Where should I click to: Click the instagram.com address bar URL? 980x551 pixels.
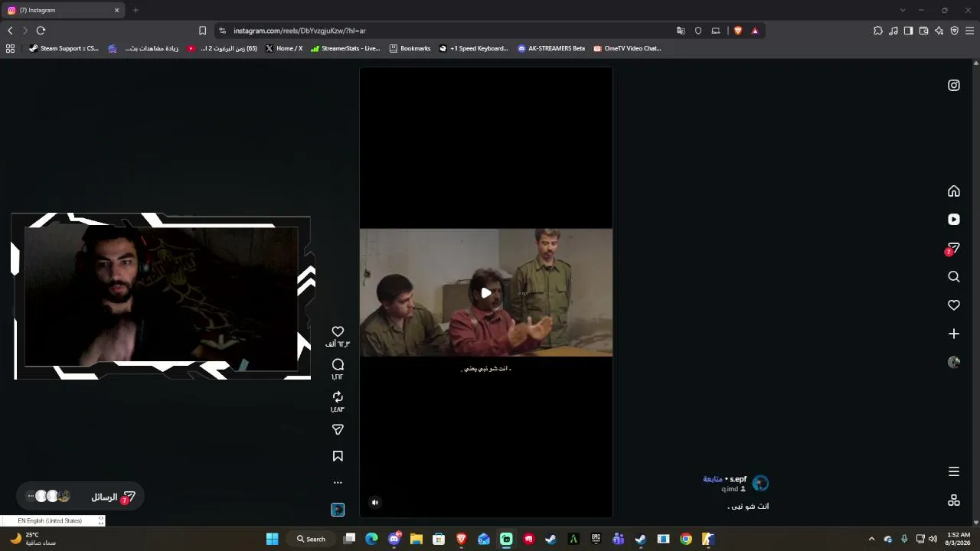pos(299,31)
